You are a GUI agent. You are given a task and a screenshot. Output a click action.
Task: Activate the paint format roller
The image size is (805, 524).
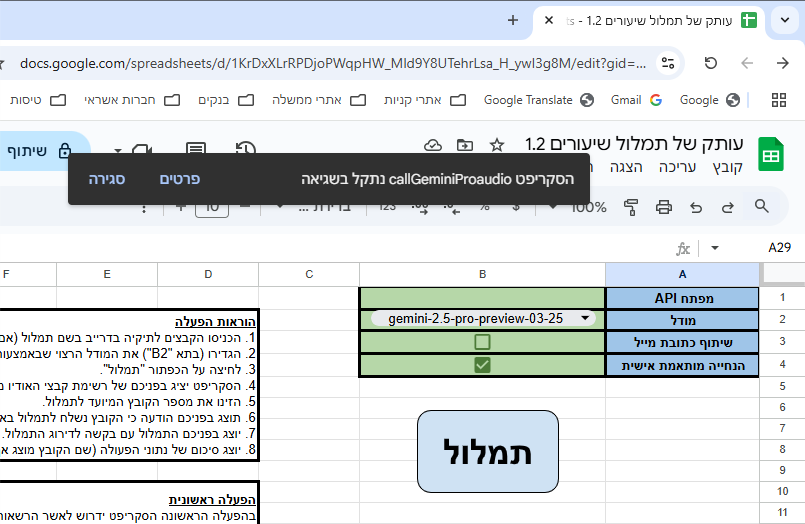pos(631,207)
